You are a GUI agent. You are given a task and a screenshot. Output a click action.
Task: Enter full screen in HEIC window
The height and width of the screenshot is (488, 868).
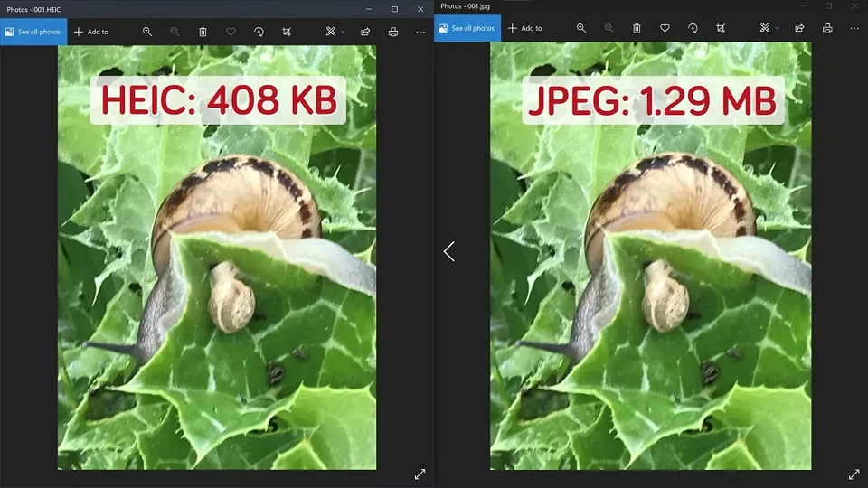[x=420, y=474]
